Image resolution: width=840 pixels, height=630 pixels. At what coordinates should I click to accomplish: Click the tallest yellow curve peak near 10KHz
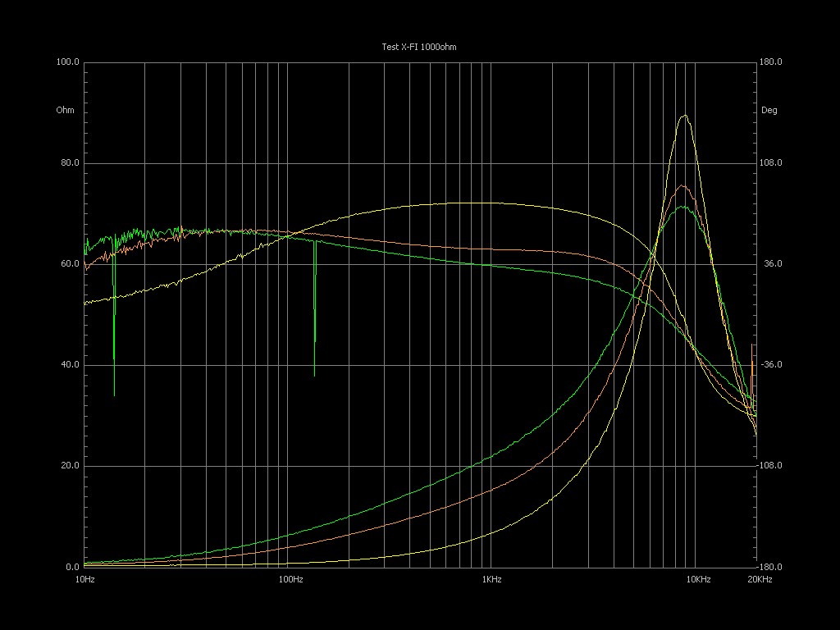tap(685, 116)
